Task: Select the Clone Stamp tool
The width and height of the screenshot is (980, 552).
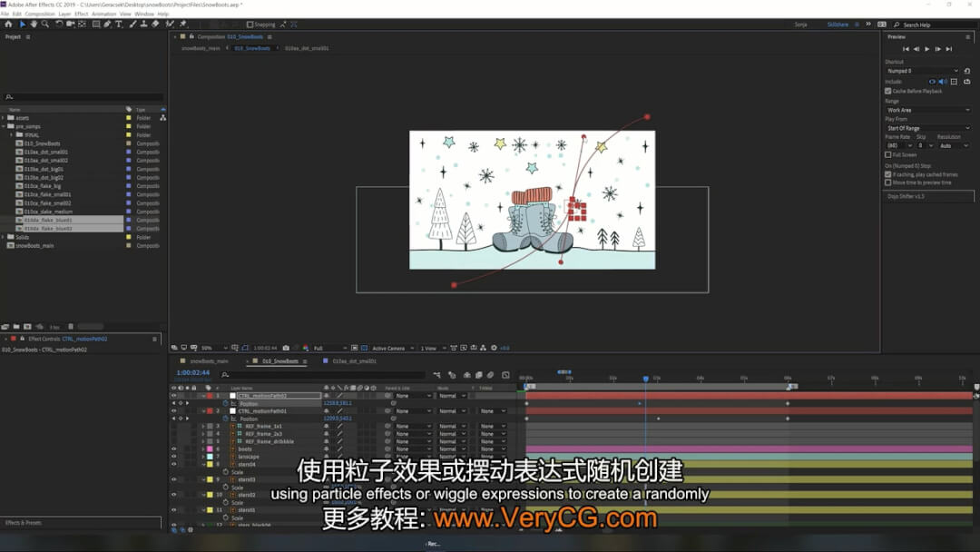Action: pyautogui.click(x=143, y=25)
